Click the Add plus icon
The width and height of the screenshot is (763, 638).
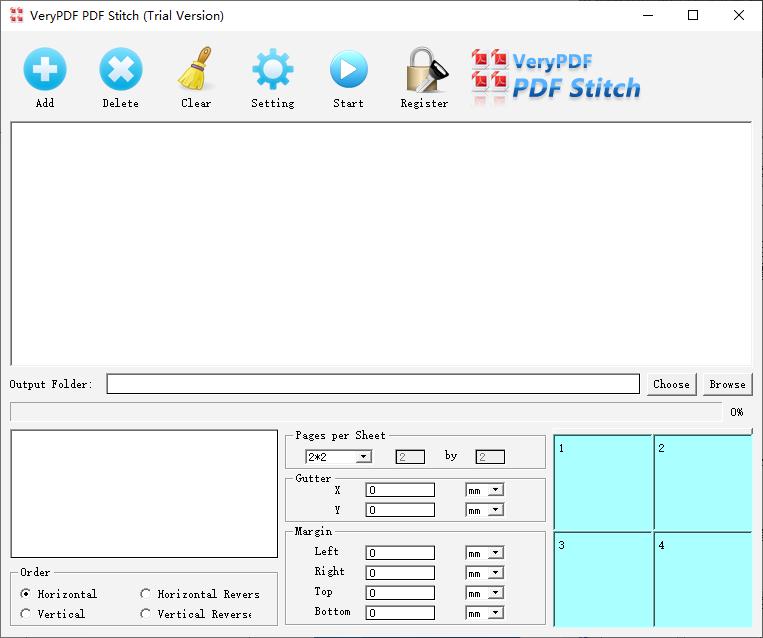coord(45,69)
